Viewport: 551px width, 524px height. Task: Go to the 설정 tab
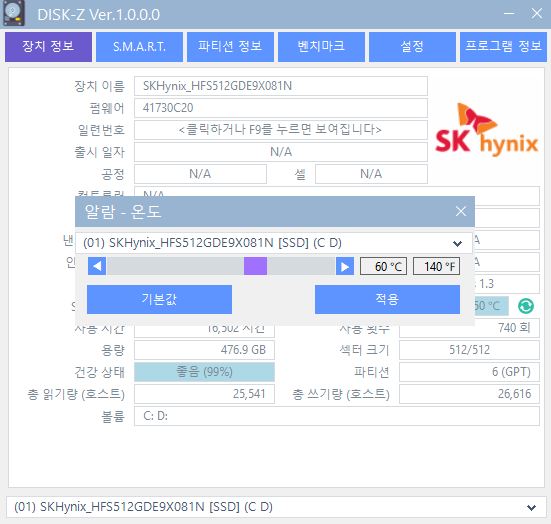[412, 47]
